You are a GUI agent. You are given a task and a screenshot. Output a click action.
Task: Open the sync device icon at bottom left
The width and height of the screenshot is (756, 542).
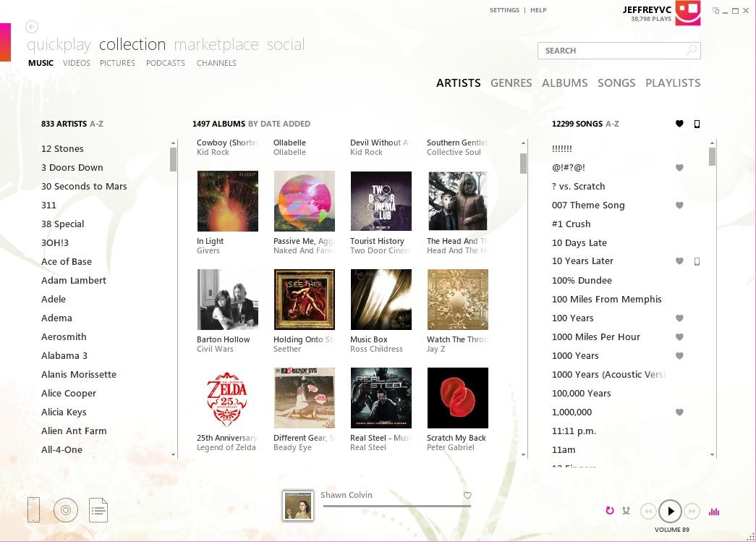(33, 510)
